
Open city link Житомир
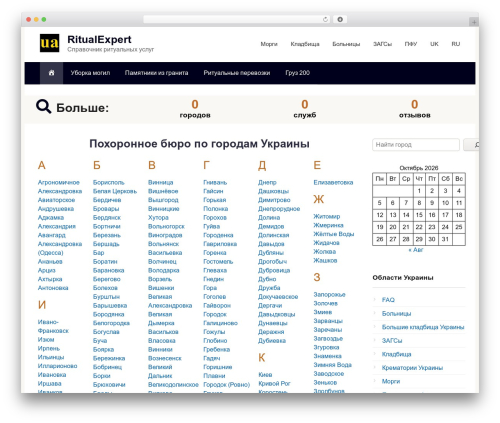[327, 216]
